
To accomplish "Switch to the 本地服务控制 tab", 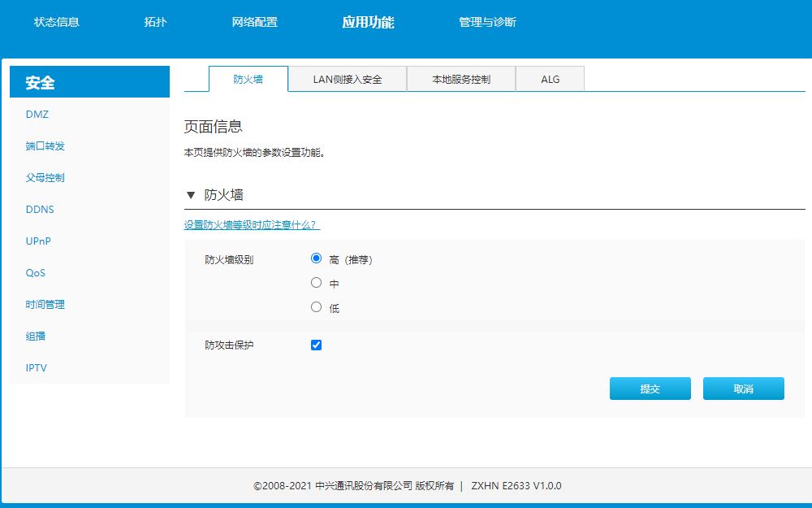I will coord(461,80).
